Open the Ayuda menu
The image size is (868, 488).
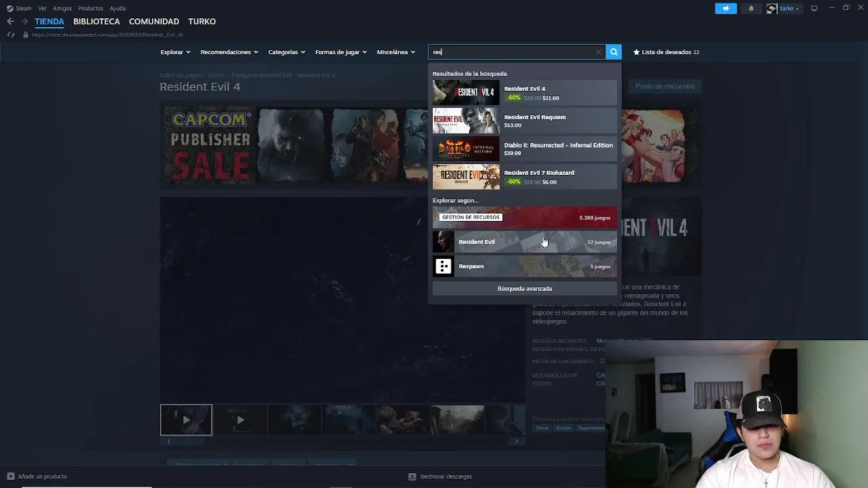pos(117,8)
